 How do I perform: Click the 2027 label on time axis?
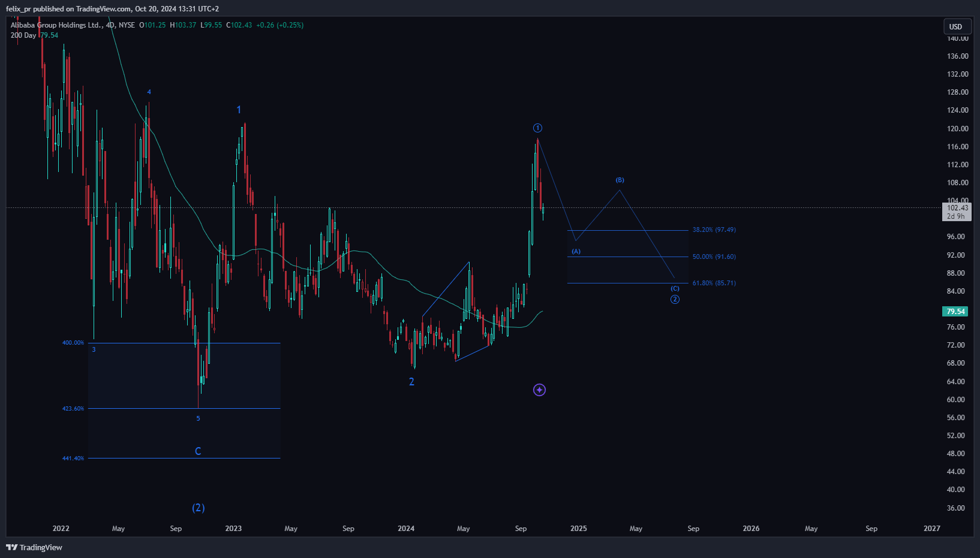[932, 529]
